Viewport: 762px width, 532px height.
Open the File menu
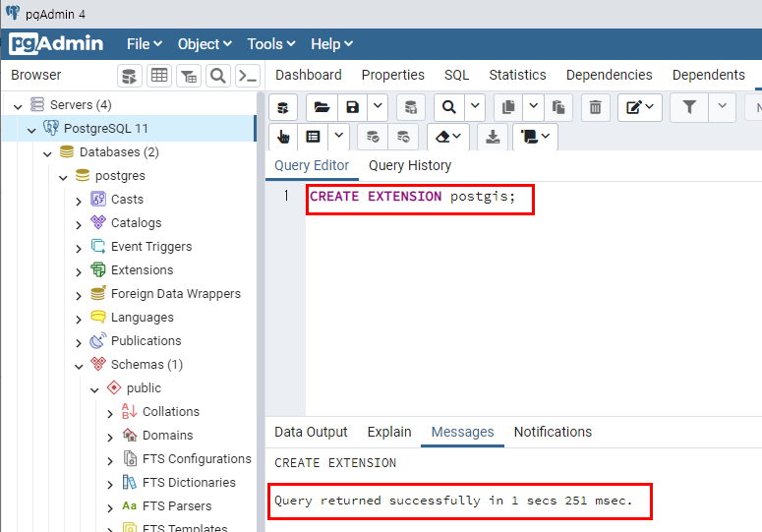(145, 44)
